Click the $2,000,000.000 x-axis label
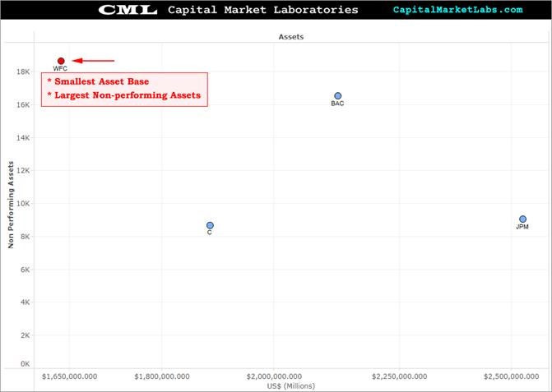 [274, 376]
